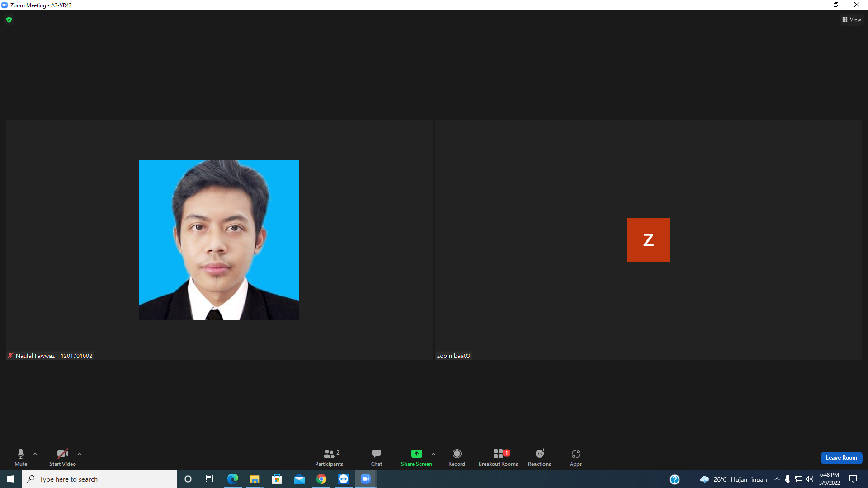This screenshot has width=868, height=488.
Task: Close the Zoom Meeting window
Action: coord(857,5)
